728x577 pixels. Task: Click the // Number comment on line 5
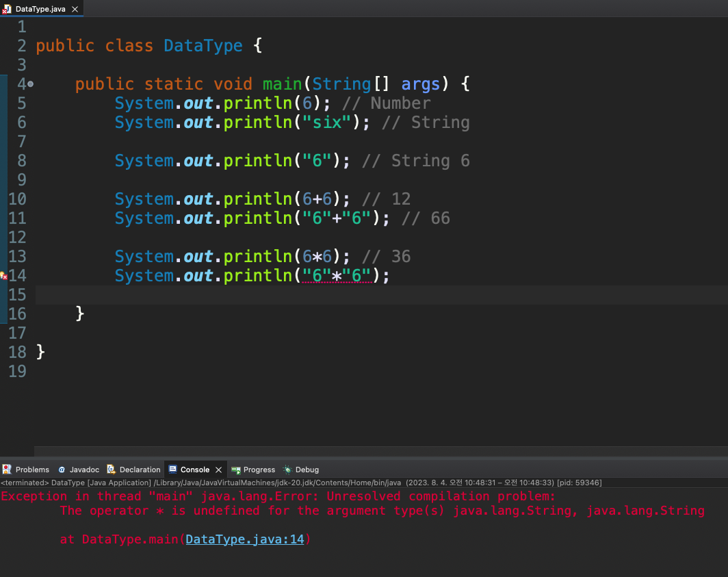pyautogui.click(x=387, y=103)
